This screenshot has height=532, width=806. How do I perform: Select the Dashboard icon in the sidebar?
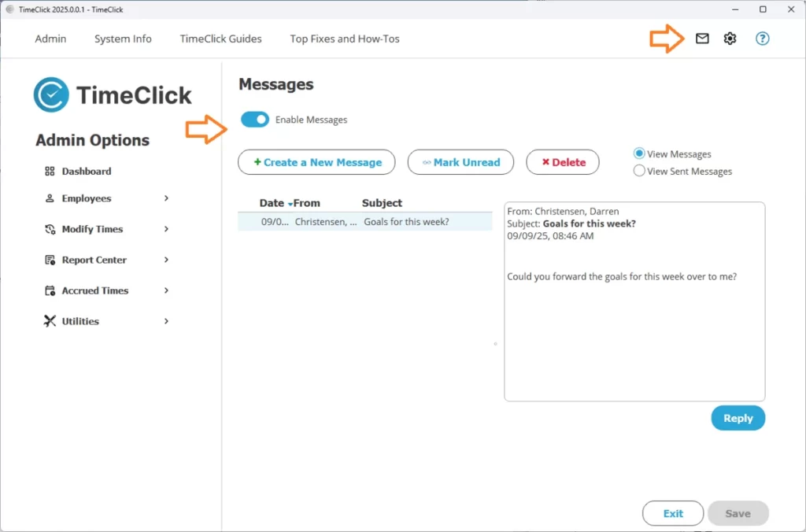coord(49,171)
